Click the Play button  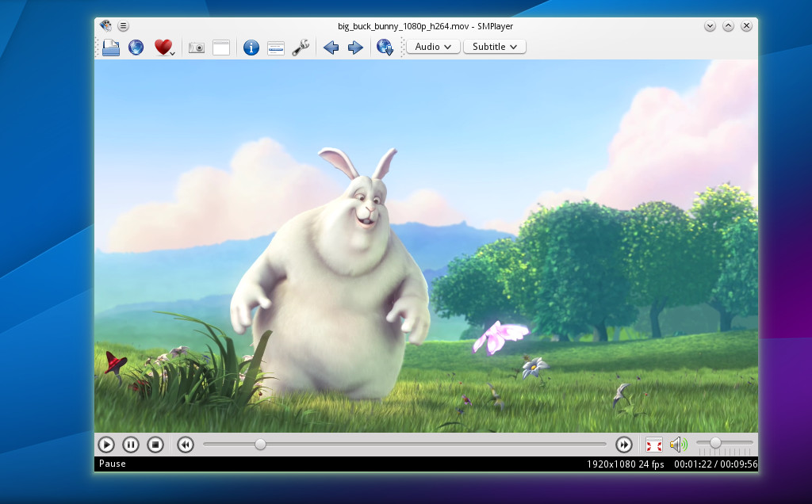click(x=106, y=445)
